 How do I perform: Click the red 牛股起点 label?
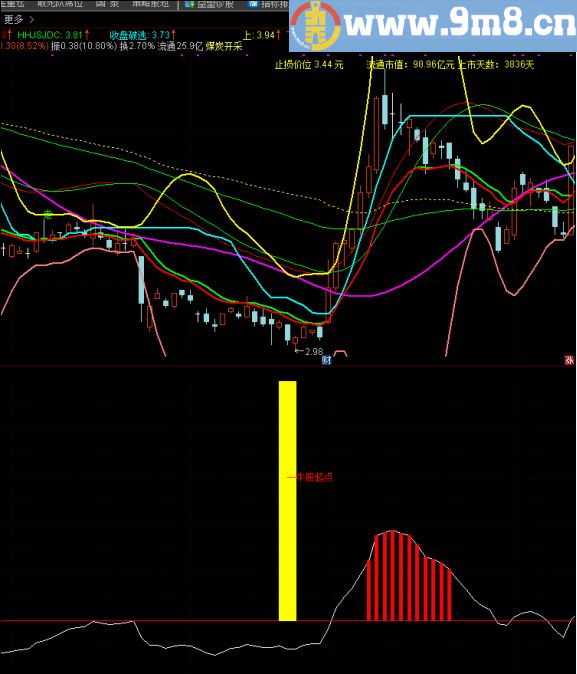[315, 477]
